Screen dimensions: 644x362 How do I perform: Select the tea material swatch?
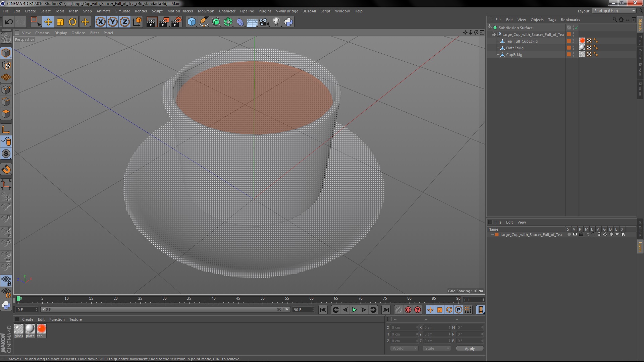click(41, 329)
